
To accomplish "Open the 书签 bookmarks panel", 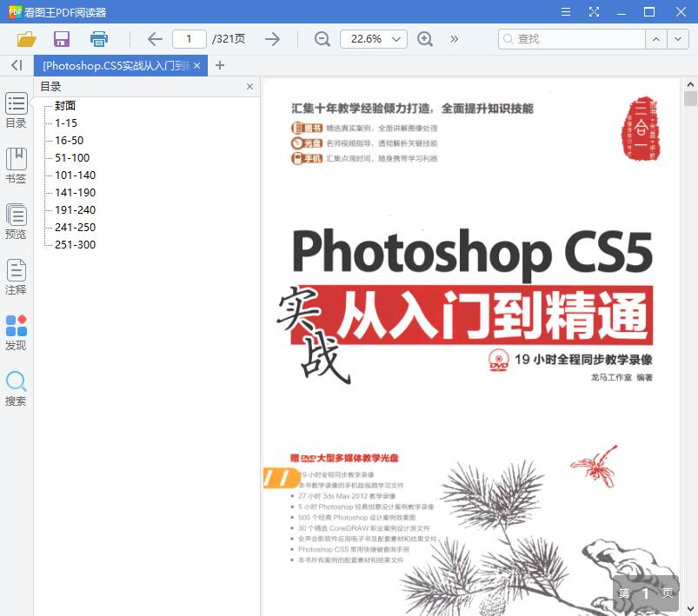I will (16, 166).
